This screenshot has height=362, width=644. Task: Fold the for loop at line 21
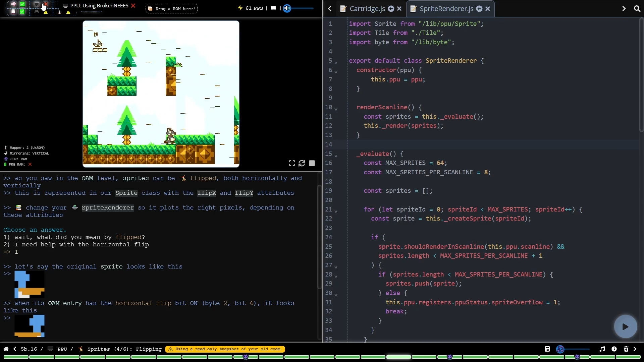click(x=336, y=211)
